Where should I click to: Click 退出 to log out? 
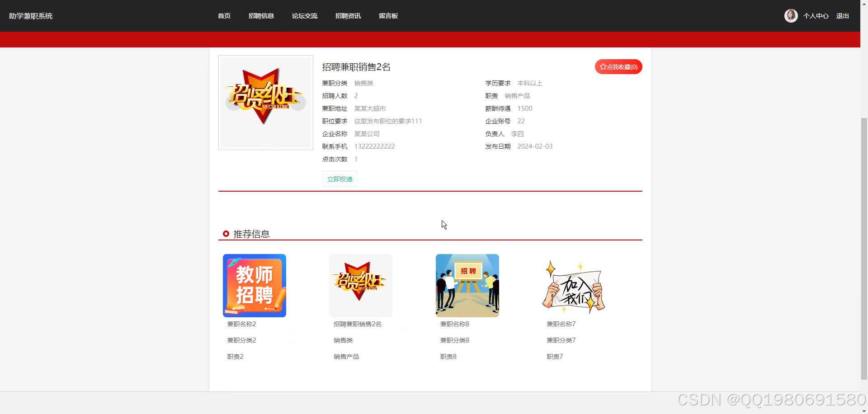[x=842, y=15]
